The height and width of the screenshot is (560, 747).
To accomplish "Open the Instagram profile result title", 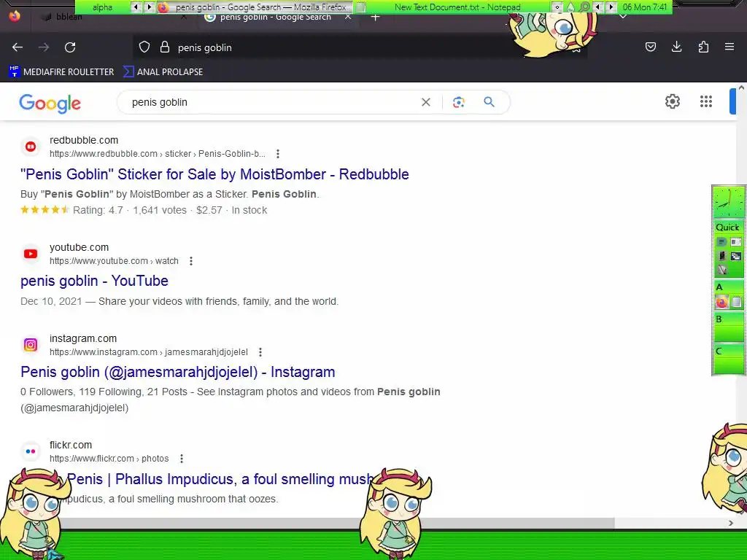I will pos(178,372).
